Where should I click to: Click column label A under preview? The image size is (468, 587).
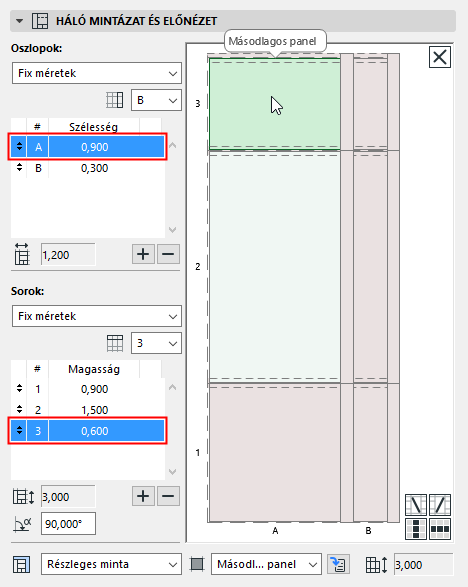click(x=275, y=530)
